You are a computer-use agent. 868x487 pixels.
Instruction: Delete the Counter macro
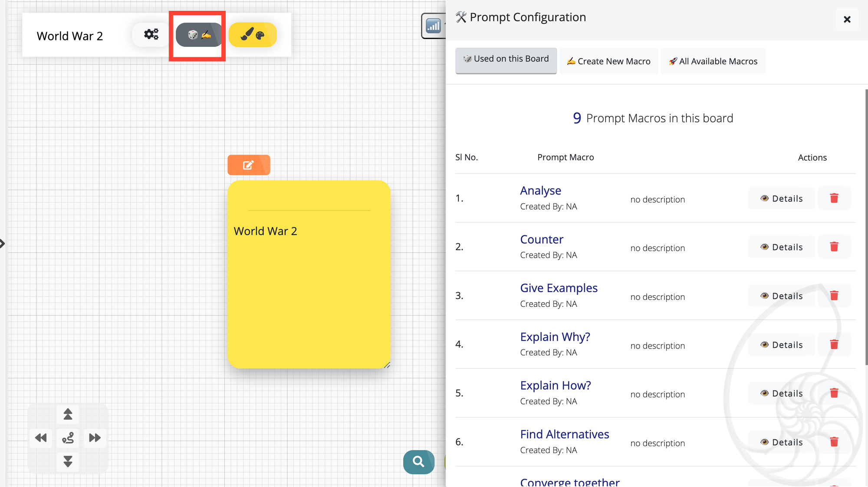[834, 247]
